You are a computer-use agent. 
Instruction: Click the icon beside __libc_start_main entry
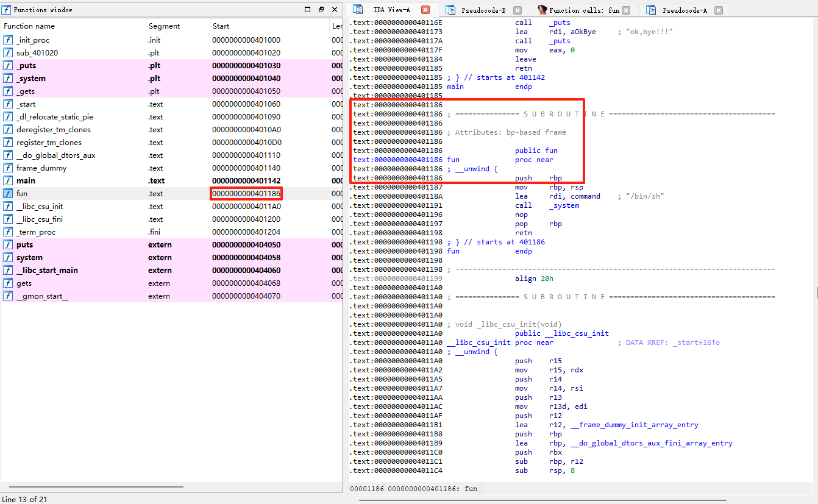(8, 270)
